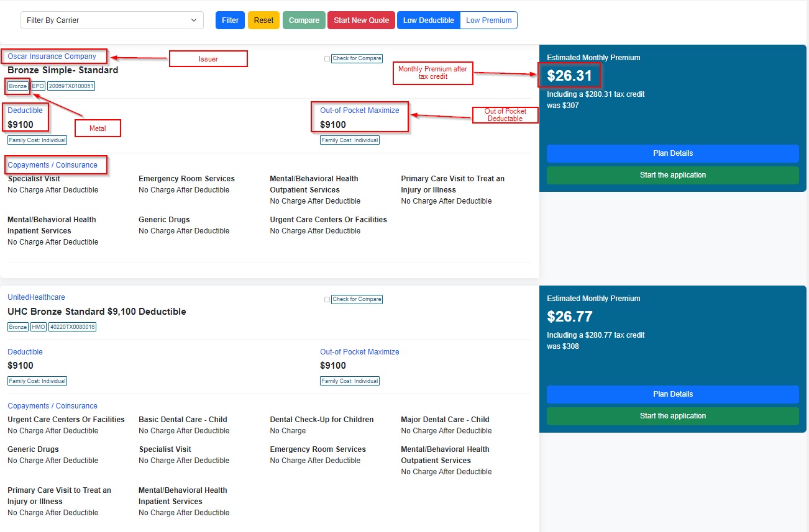Check the compare box for Oscar Bronze Simple plan
Image resolution: width=809 pixels, height=532 pixels.
327,59
